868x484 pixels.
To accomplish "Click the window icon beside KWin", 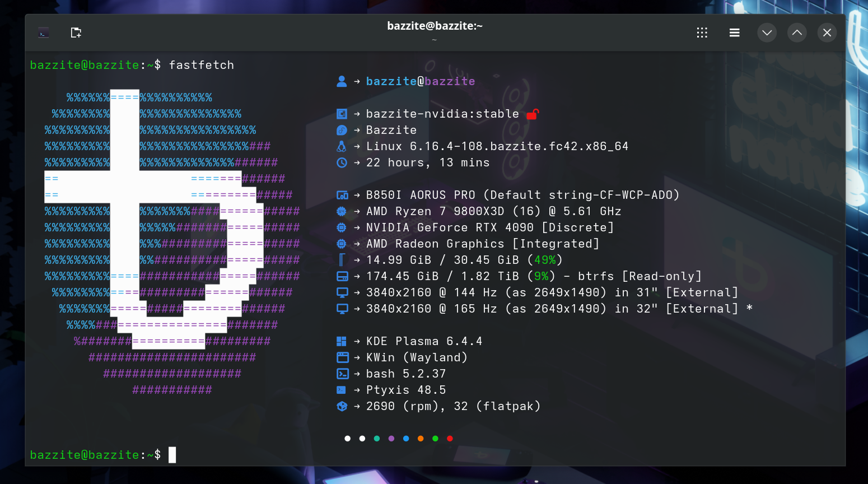I will point(342,357).
